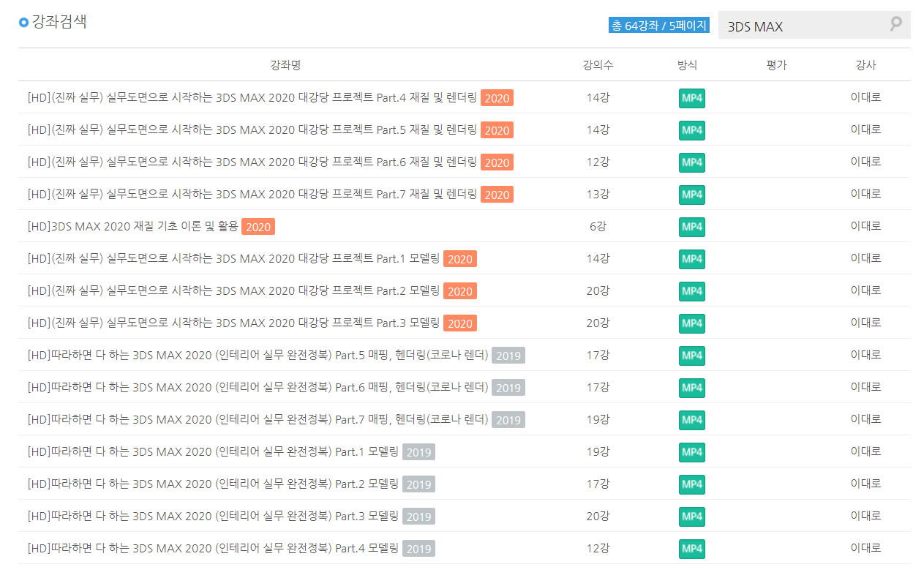Click 2019 tag on 인테리어 Part.1 모델링 row
This screenshot has height=578, width=924.
(x=418, y=452)
